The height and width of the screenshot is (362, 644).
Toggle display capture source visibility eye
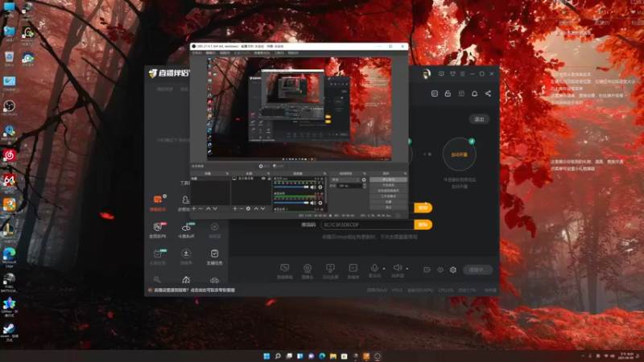pyautogui.click(x=264, y=179)
